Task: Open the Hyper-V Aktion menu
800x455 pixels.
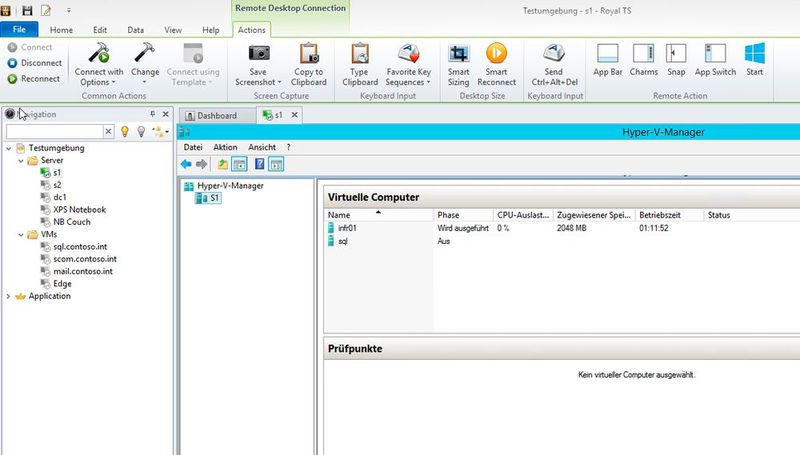Action: click(x=225, y=147)
